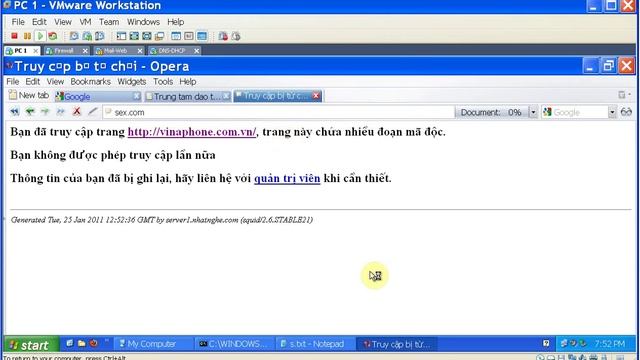Click the Show Desktop quick launch icon
The image size is (640, 360).
70,344
